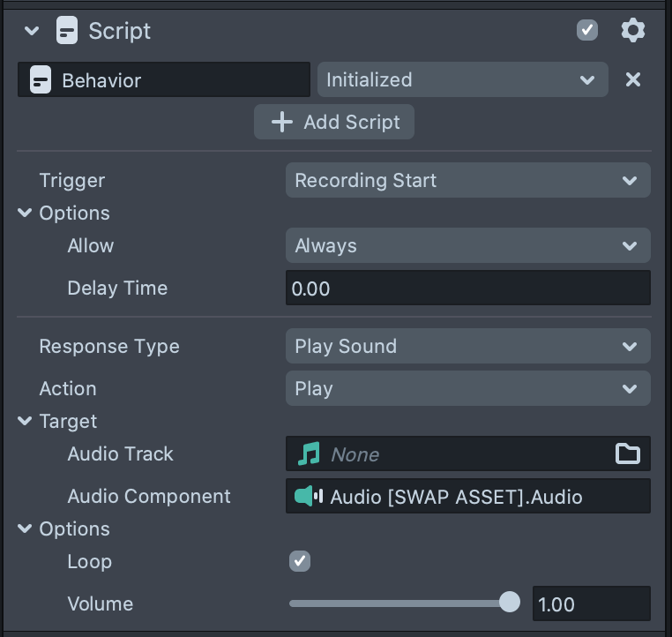Collapse the Target section
The image size is (672, 637).
pyautogui.click(x=25, y=422)
